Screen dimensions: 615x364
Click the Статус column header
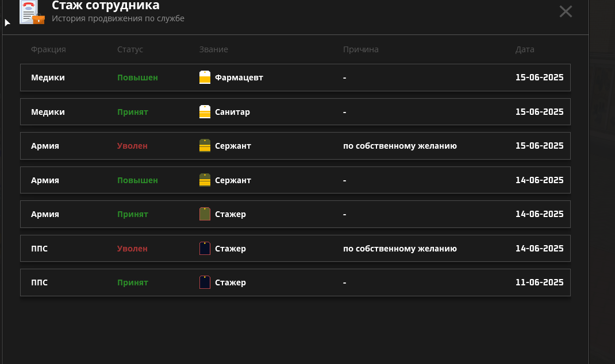click(130, 49)
